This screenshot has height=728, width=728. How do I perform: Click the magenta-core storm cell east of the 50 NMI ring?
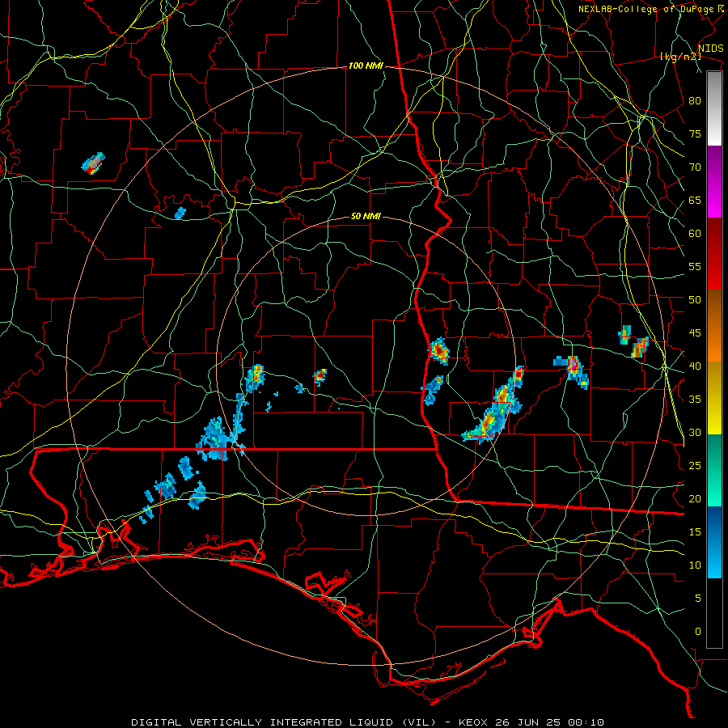(x=573, y=369)
